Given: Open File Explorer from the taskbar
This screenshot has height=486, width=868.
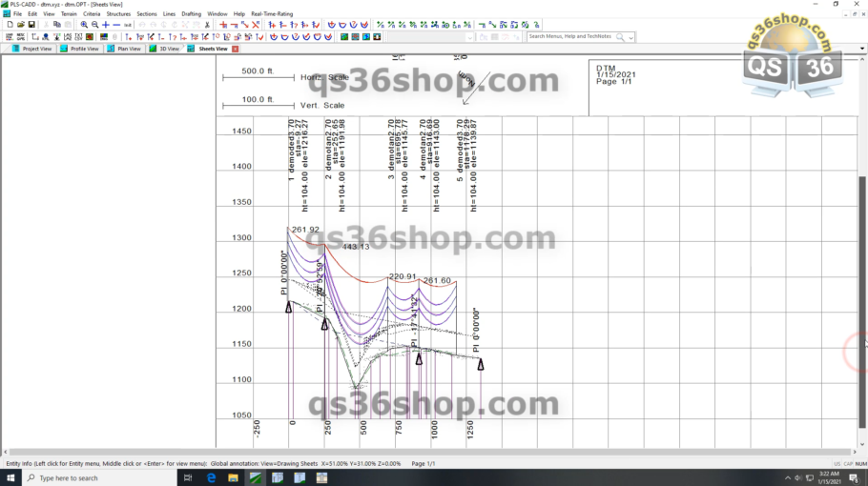Looking at the screenshot, I should [x=233, y=477].
